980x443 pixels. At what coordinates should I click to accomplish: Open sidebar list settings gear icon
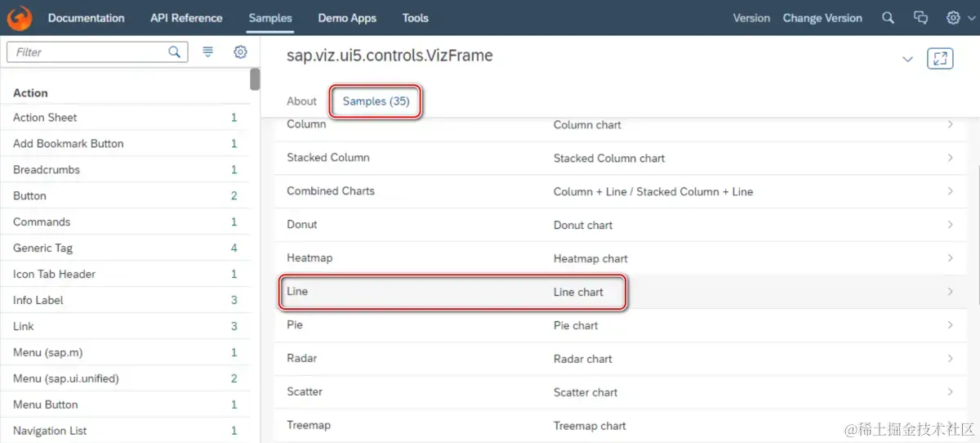(x=240, y=52)
